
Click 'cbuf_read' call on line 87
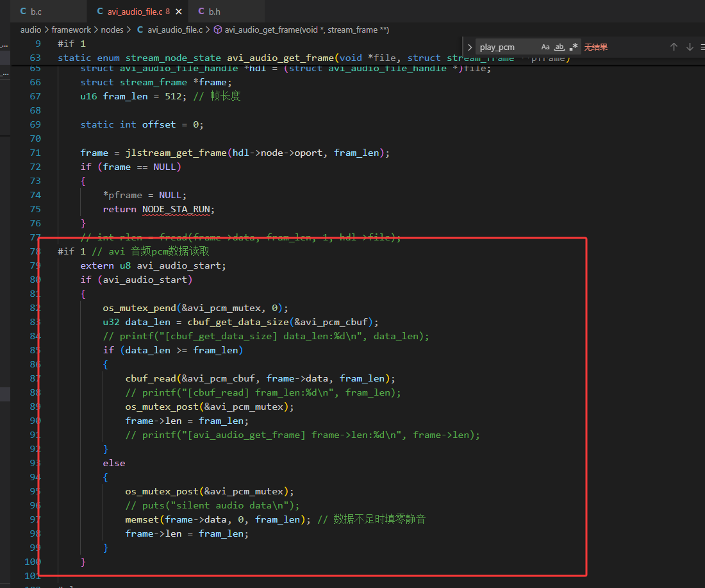click(151, 378)
